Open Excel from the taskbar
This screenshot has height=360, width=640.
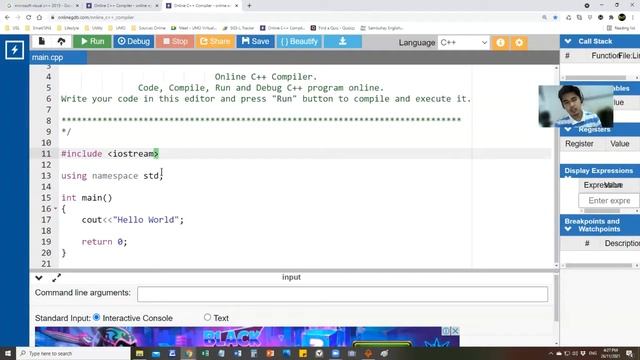click(204, 353)
